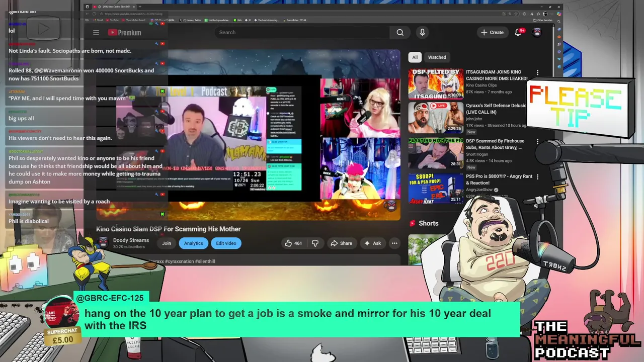Click the browser back arrow

(87, 14)
